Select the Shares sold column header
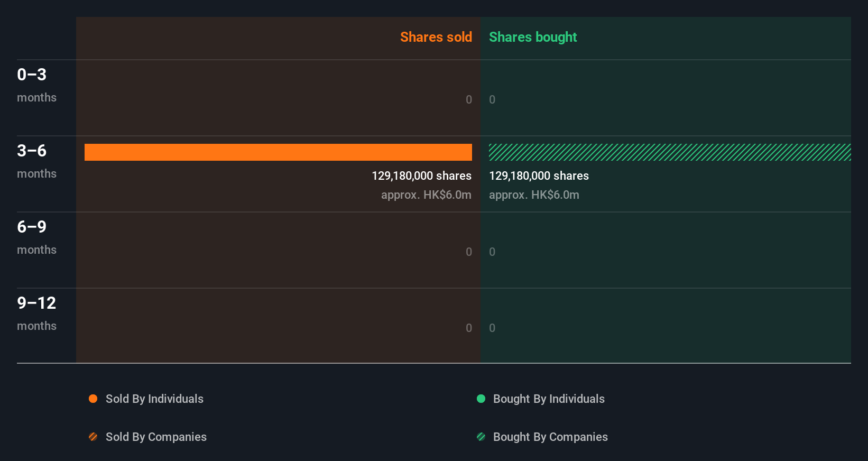This screenshot has height=461, width=868. pos(436,37)
